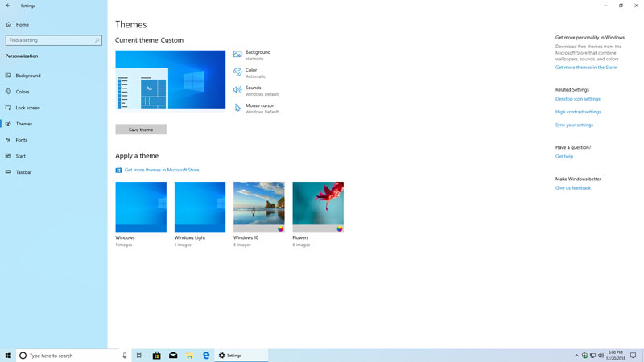The image size is (644, 362).
Task: Open Desktop icon settings link
Action: coord(577,99)
